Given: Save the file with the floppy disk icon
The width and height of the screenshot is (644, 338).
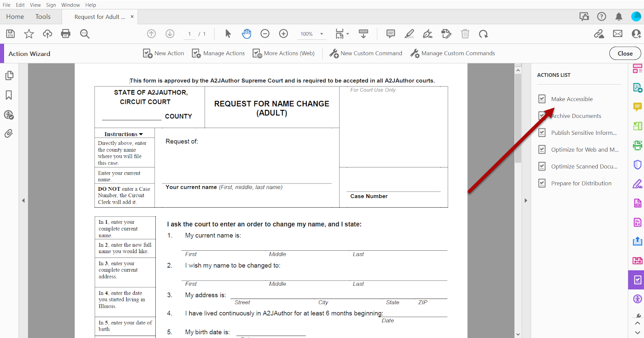Looking at the screenshot, I should pos(10,34).
